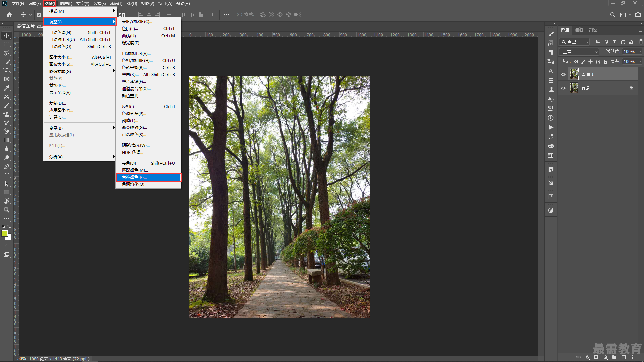Switch to the 通道 tab
This screenshot has height=362, width=644.
click(x=579, y=30)
